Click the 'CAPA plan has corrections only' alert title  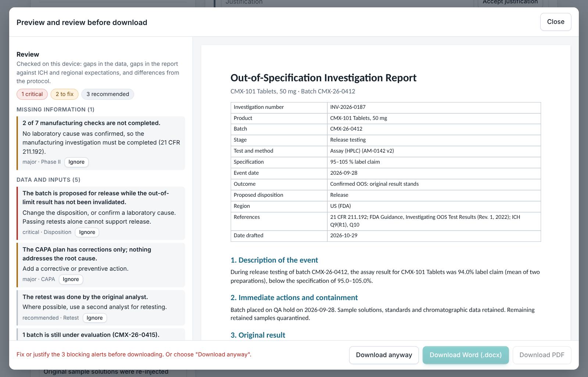click(x=87, y=254)
